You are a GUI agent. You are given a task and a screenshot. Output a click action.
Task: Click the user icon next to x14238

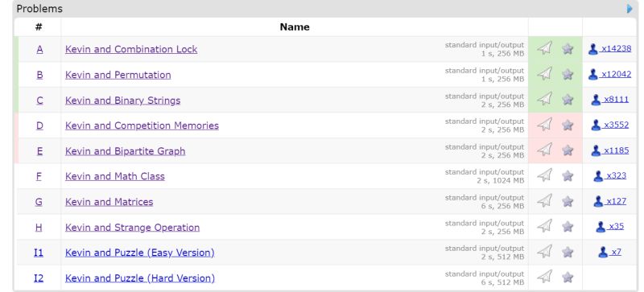point(592,49)
